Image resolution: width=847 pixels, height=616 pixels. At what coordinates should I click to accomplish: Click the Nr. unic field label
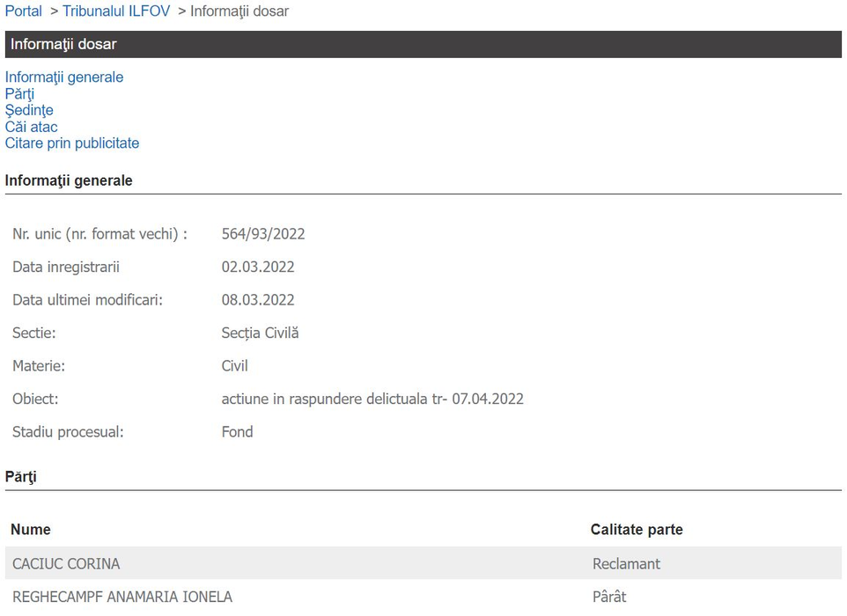pos(100,234)
